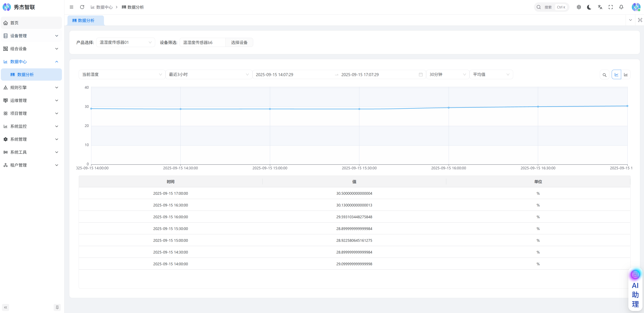Open the 当前湿度 property dropdown
The image size is (644, 313).
pyautogui.click(x=122, y=74)
